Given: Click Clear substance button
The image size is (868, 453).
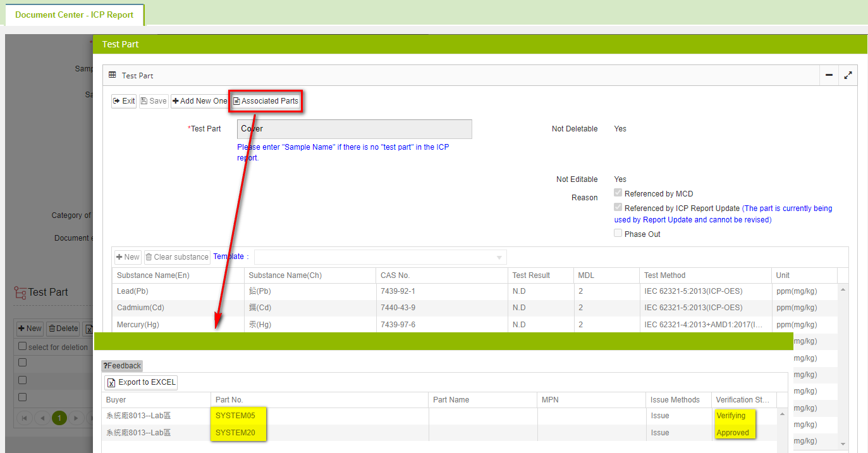Looking at the screenshot, I should click(177, 257).
